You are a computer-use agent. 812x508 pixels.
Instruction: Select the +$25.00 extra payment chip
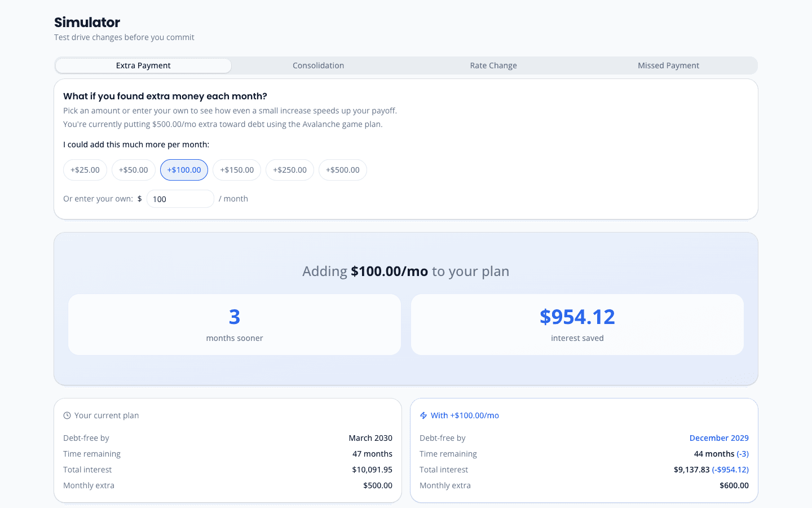point(85,169)
